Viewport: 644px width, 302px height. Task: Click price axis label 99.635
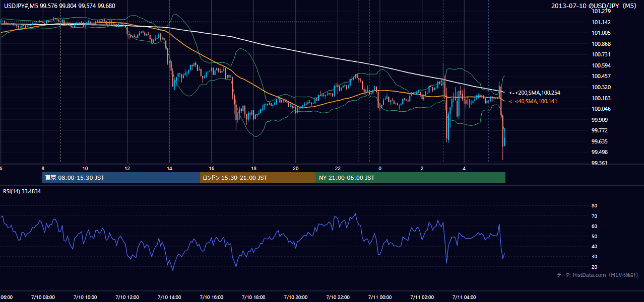coord(601,141)
